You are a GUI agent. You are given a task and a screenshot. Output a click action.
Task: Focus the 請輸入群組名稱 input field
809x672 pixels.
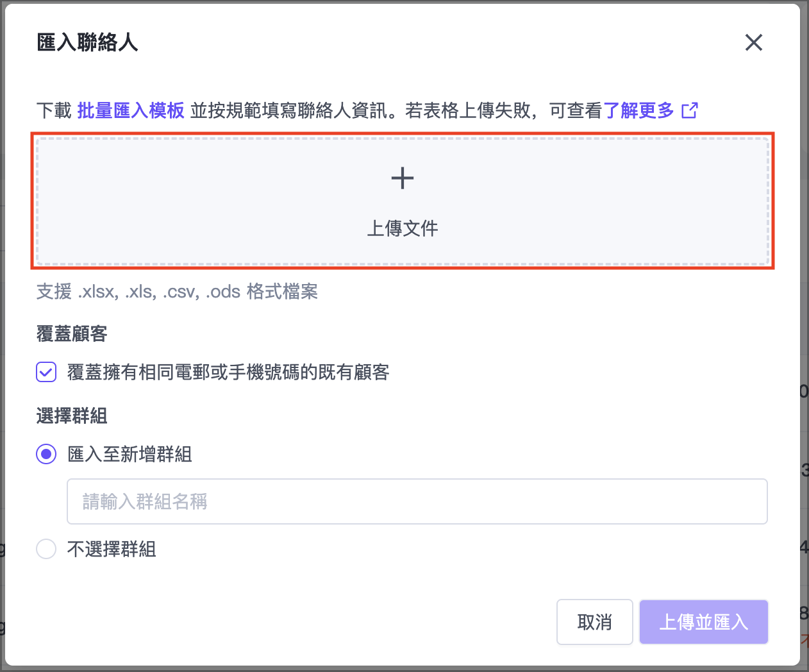click(417, 501)
